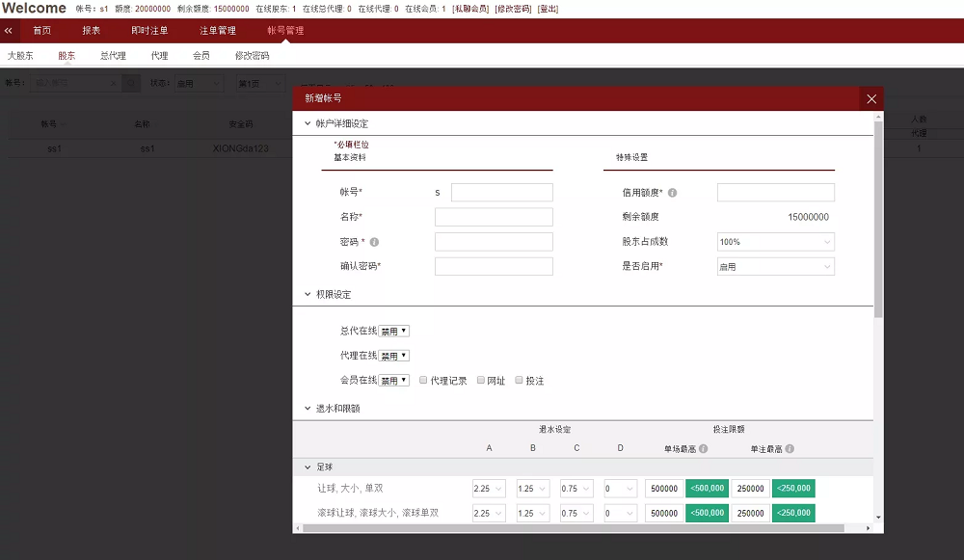
Task: Click the 登出 logout link
Action: point(549,9)
